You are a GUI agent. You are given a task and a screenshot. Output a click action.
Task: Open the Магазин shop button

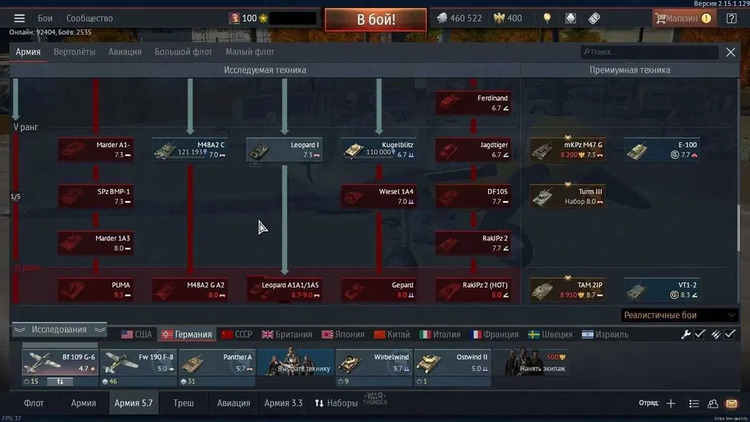point(684,18)
